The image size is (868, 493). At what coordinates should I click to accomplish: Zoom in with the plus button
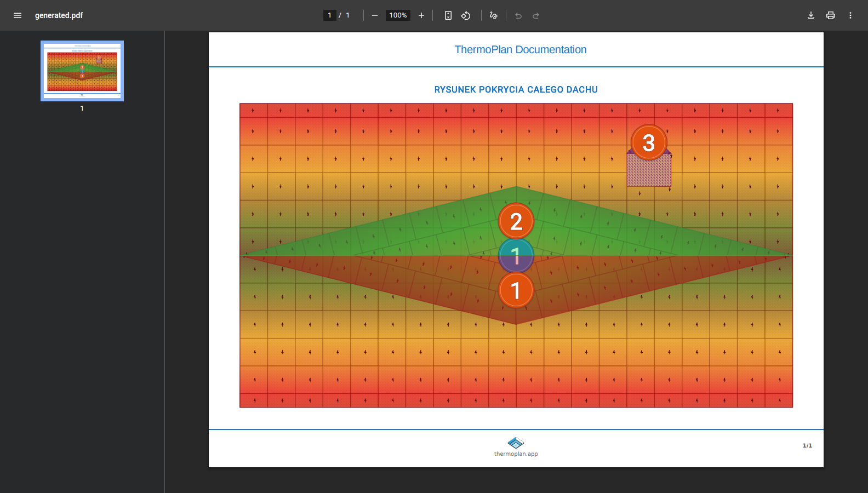(421, 15)
